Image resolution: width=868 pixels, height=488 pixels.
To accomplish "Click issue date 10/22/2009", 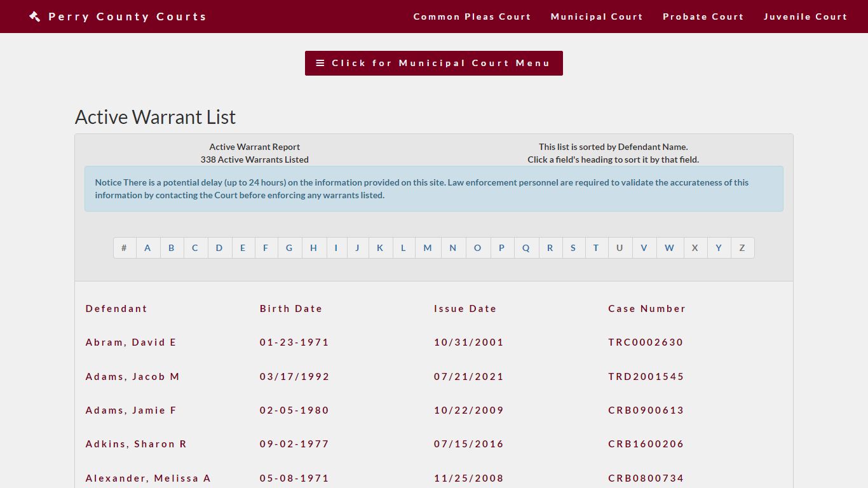I will [469, 410].
